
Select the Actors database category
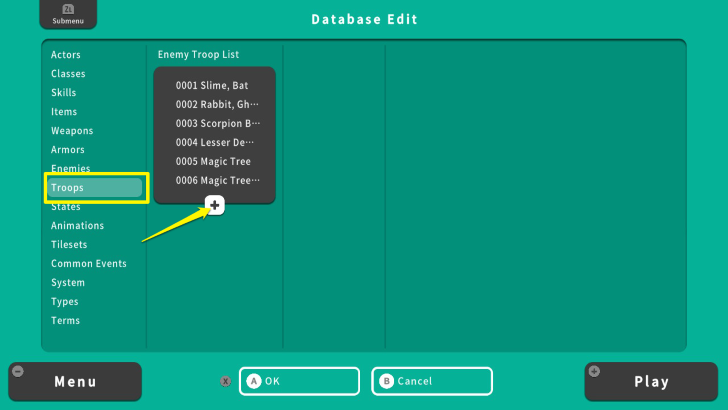point(66,55)
